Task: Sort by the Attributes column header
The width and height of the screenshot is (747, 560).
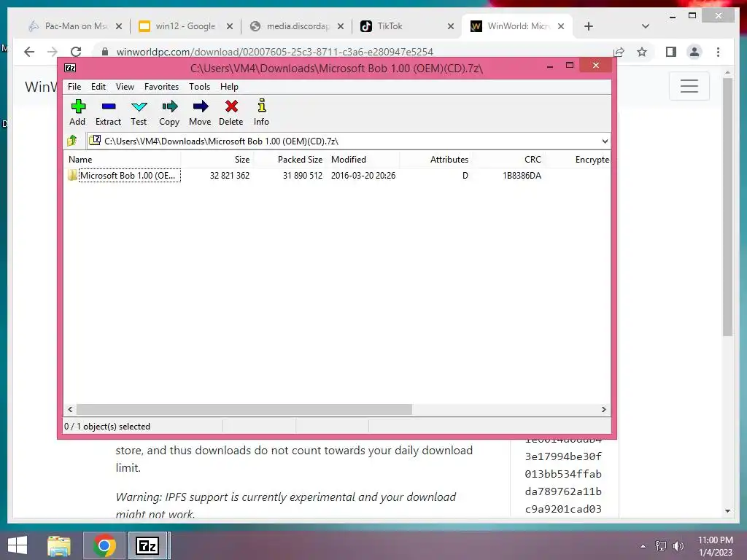Action: (436, 160)
